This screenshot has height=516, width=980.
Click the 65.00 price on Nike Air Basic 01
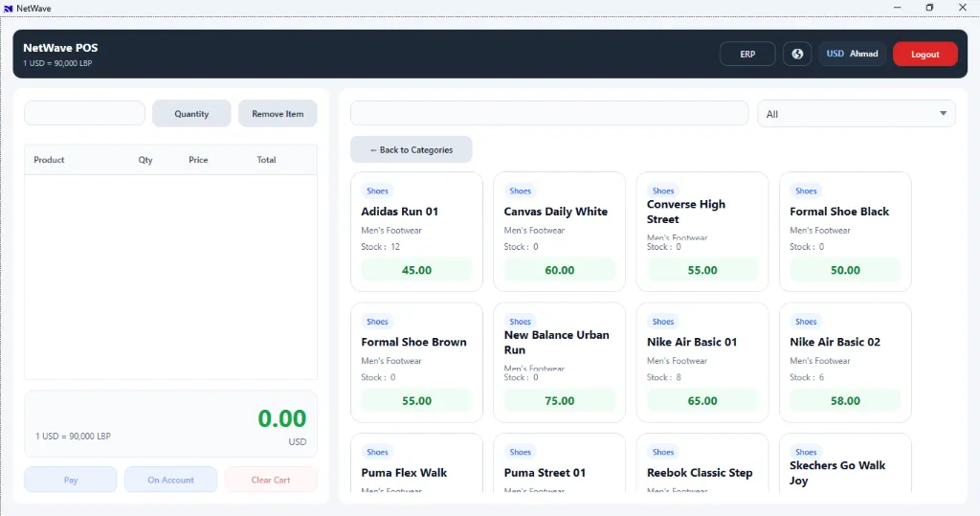tap(702, 401)
